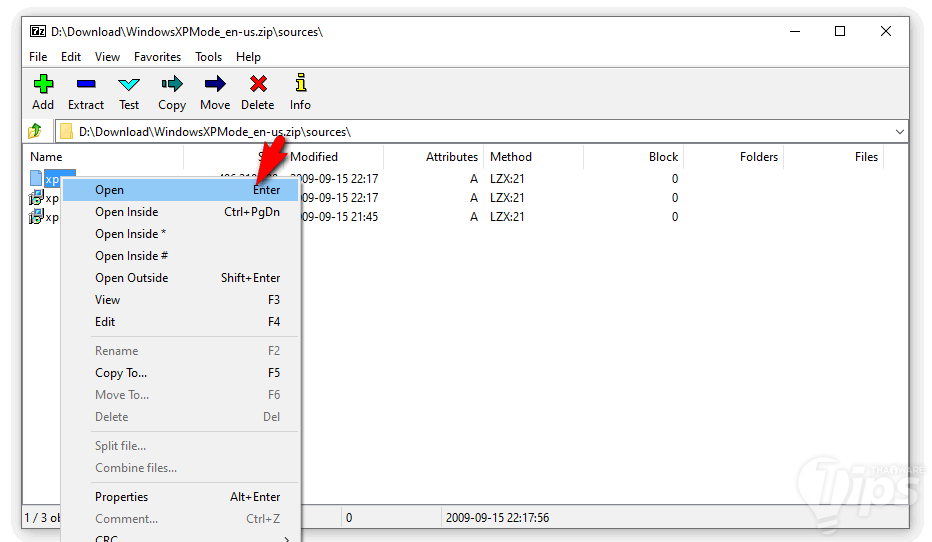The width and height of the screenshot is (932, 542).
Task: Choose Delete in context menu
Action: tap(180, 417)
